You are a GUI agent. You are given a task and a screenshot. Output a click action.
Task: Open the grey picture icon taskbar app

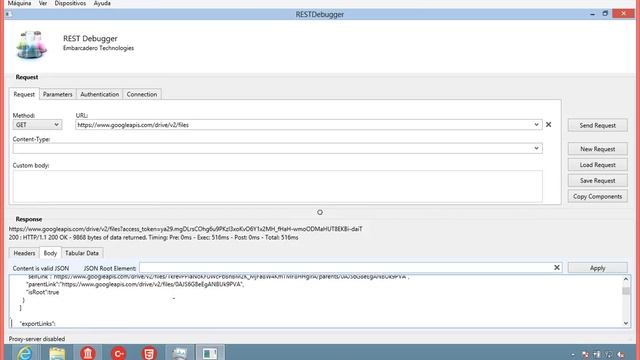click(x=180, y=353)
